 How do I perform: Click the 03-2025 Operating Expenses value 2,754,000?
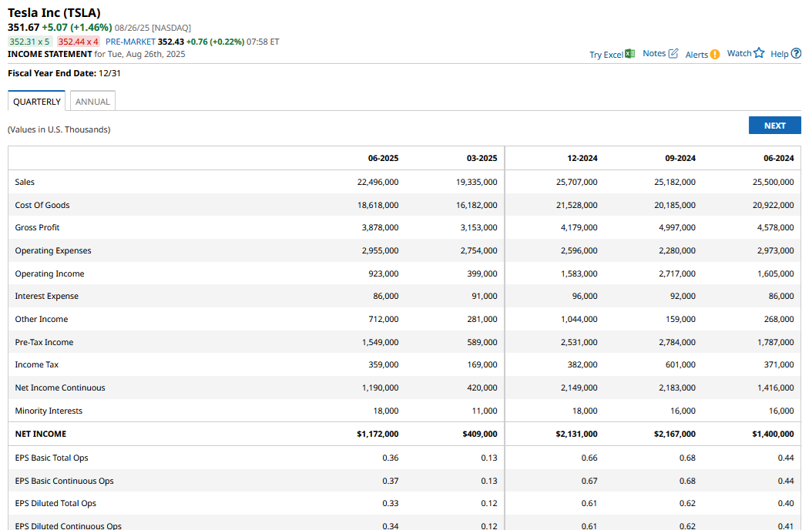pyautogui.click(x=479, y=250)
